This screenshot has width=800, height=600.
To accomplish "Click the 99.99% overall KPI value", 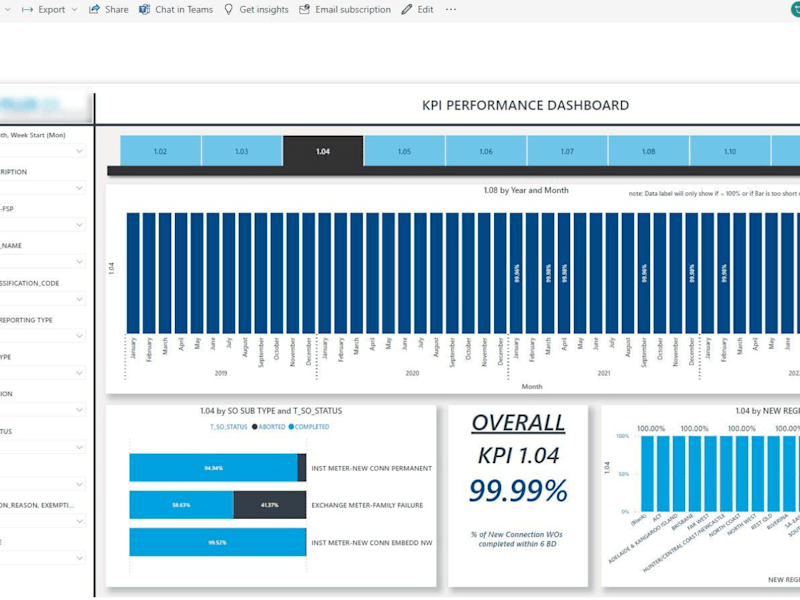I will pos(518,490).
